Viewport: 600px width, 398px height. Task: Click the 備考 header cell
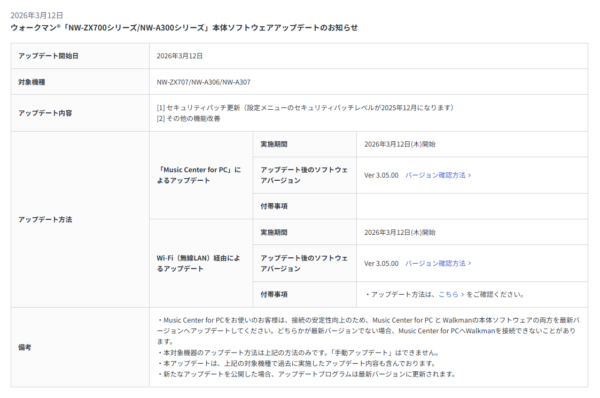click(x=80, y=347)
